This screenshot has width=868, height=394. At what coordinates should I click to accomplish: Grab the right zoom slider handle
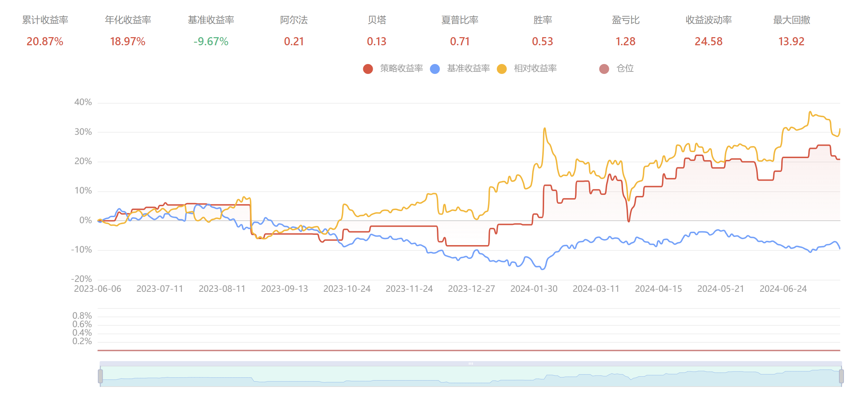click(841, 376)
